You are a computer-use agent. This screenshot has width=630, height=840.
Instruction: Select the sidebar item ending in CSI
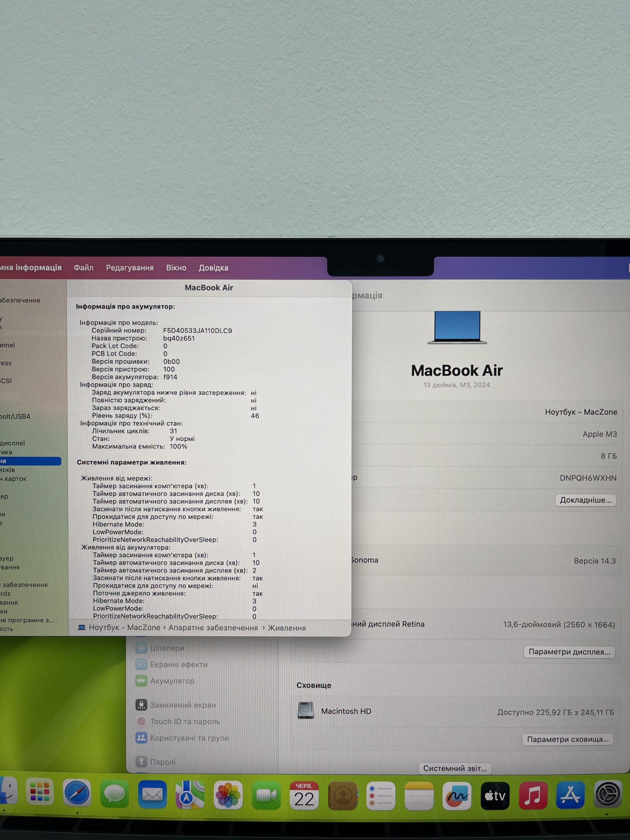coord(6,381)
